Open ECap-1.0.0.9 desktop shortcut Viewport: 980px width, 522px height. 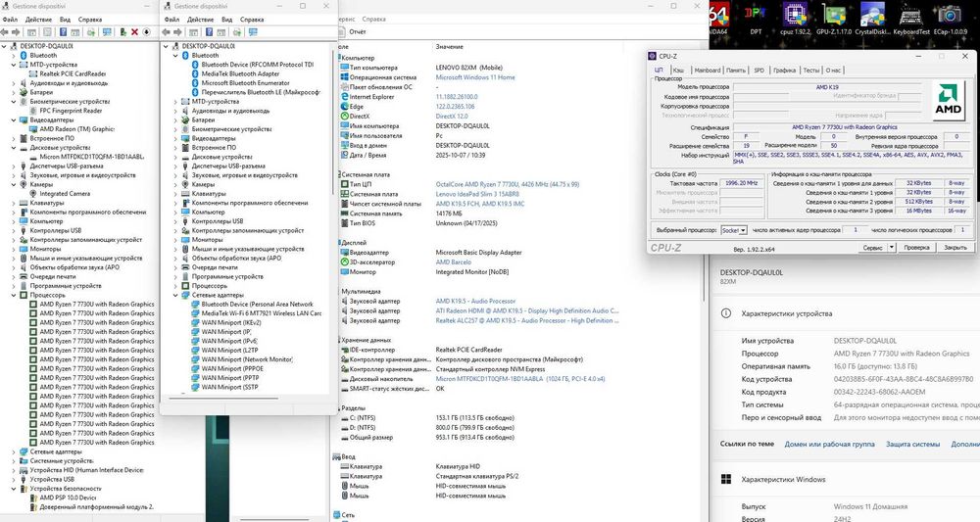950,19
